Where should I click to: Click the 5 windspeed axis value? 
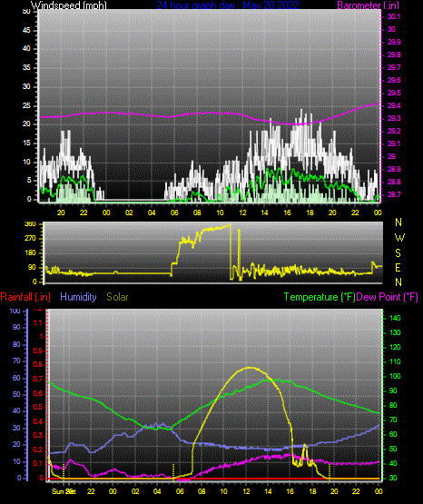(x=29, y=180)
